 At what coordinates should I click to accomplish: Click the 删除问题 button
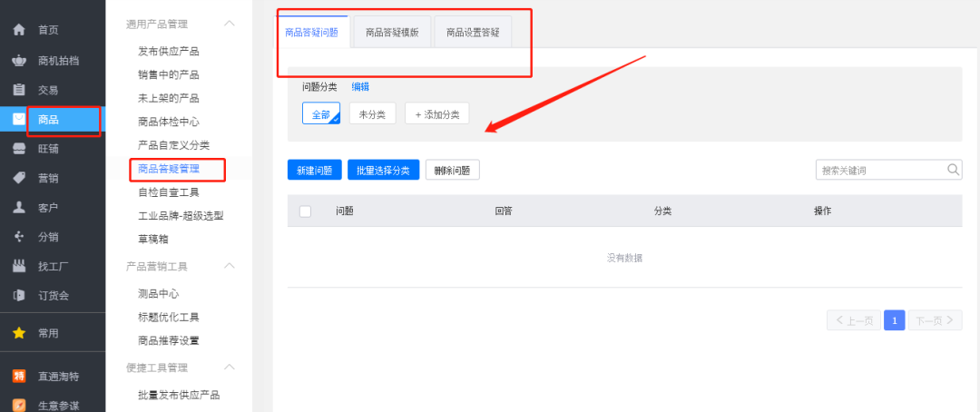coord(453,170)
